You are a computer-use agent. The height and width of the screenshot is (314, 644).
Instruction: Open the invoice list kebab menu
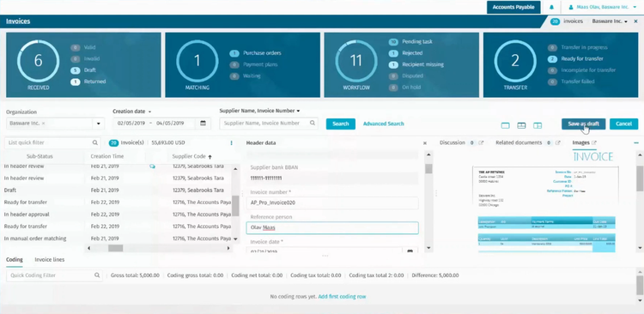(x=231, y=142)
